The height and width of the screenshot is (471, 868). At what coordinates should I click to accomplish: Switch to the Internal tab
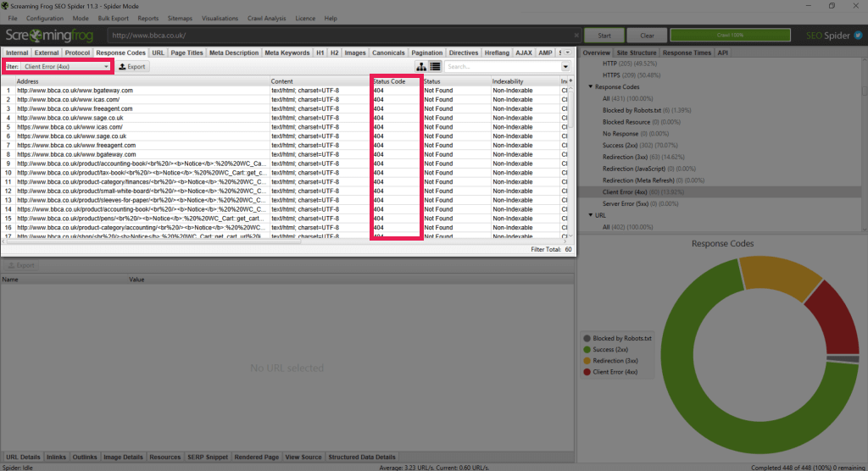point(17,53)
